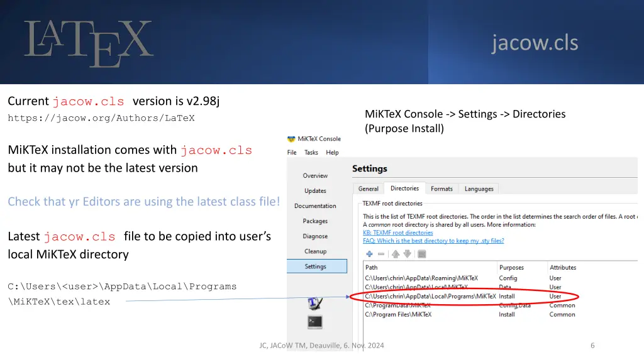Select the Directories tab
644x362 pixels.
[x=404, y=189]
